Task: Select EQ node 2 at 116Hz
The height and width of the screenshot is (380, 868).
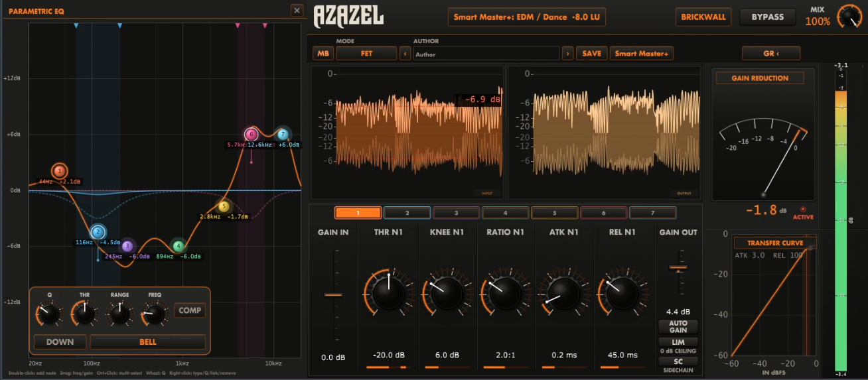Action: click(x=98, y=232)
